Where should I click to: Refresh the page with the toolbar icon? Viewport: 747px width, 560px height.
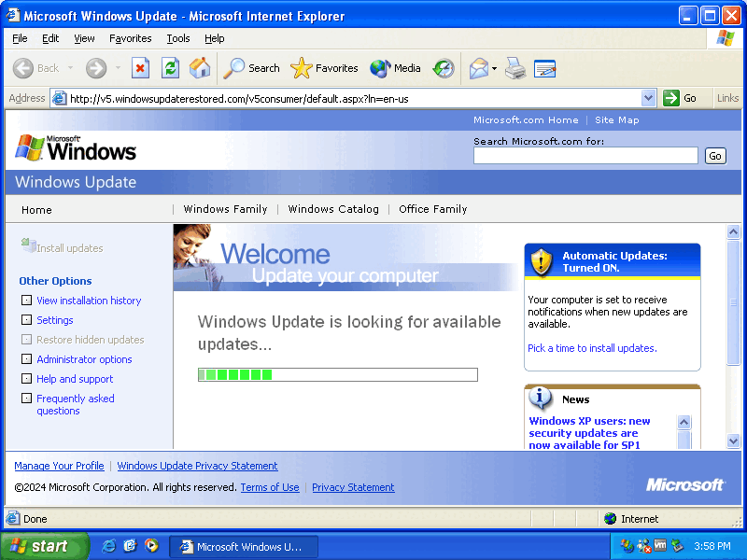[170, 68]
